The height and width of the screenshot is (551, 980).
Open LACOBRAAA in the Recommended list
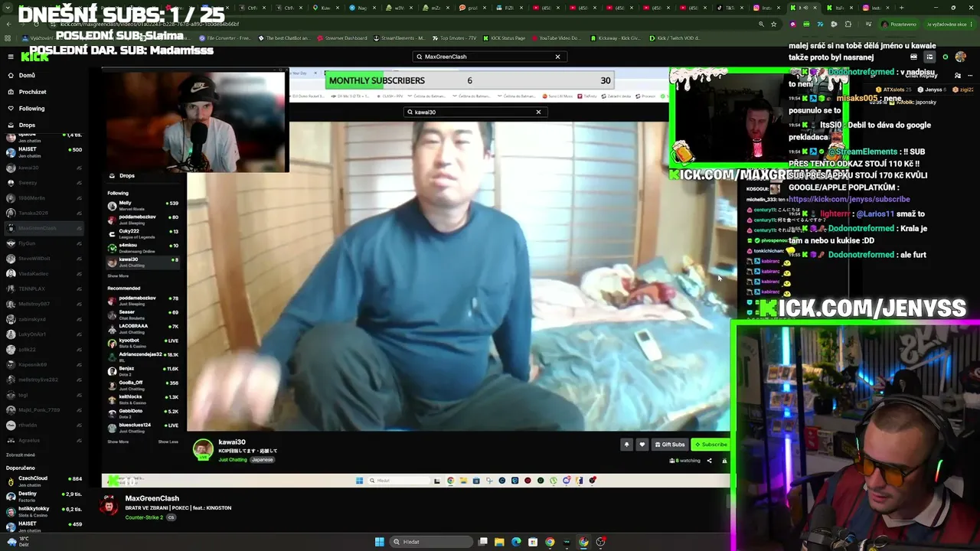tap(143, 328)
